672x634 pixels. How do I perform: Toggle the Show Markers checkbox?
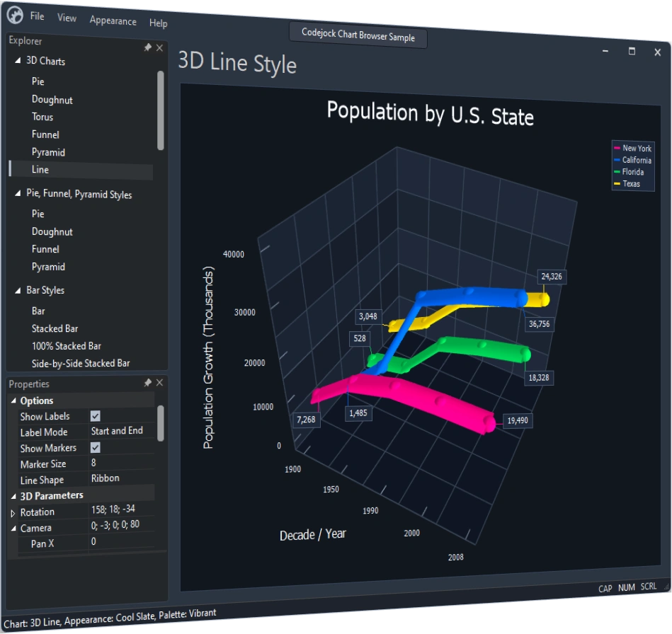coord(95,447)
